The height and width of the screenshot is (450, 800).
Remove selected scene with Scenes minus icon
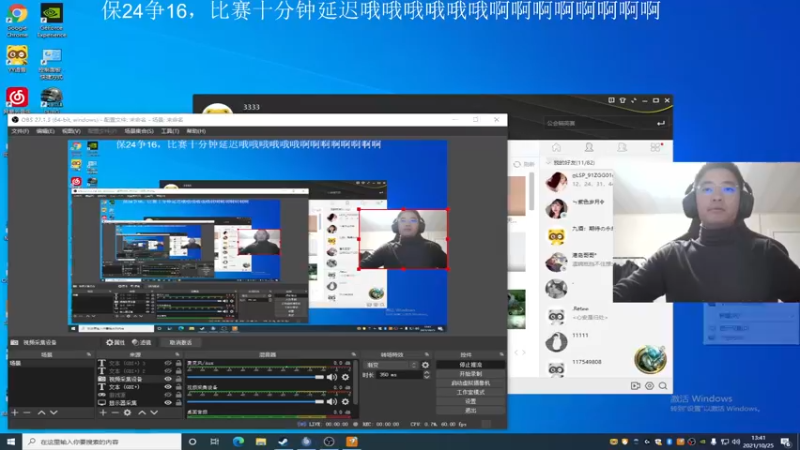click(x=27, y=412)
